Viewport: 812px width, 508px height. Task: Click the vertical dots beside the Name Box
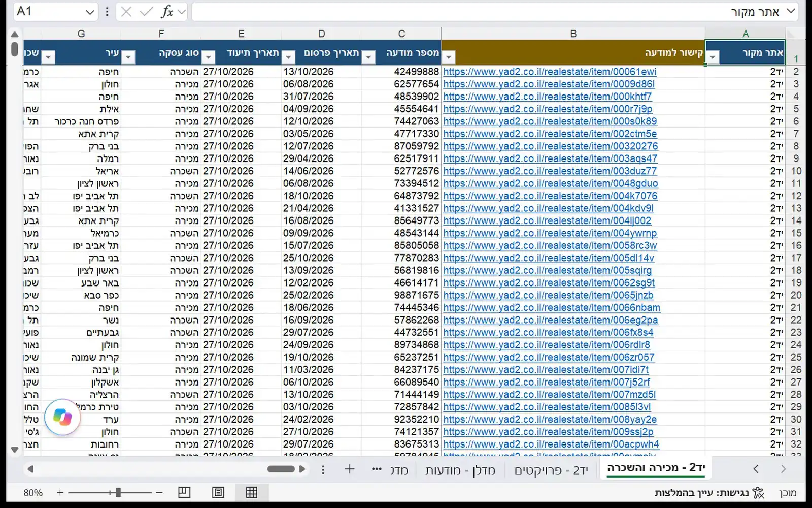pyautogui.click(x=107, y=12)
